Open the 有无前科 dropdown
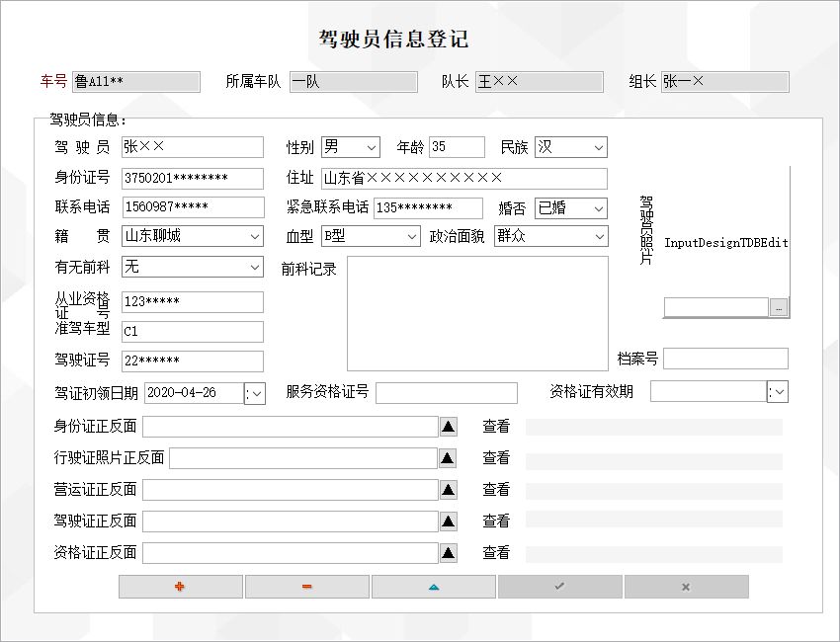Viewport: 840px width, 642px height. [x=255, y=268]
